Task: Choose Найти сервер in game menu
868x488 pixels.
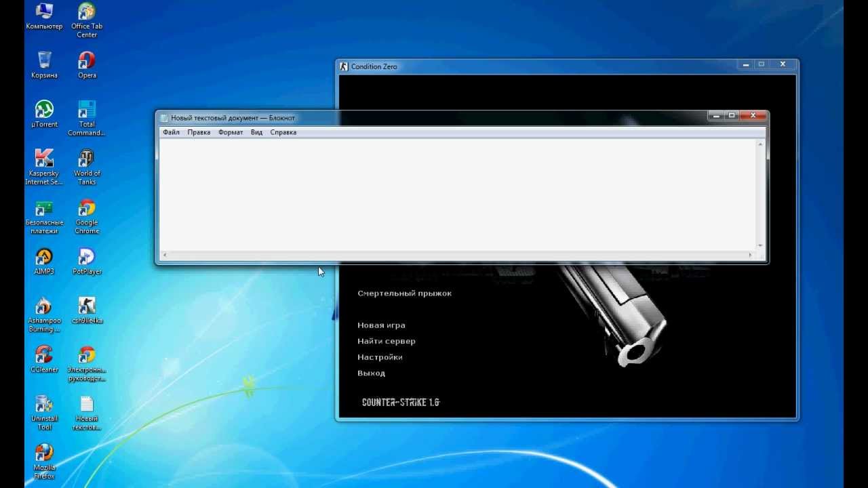Action: (x=387, y=341)
